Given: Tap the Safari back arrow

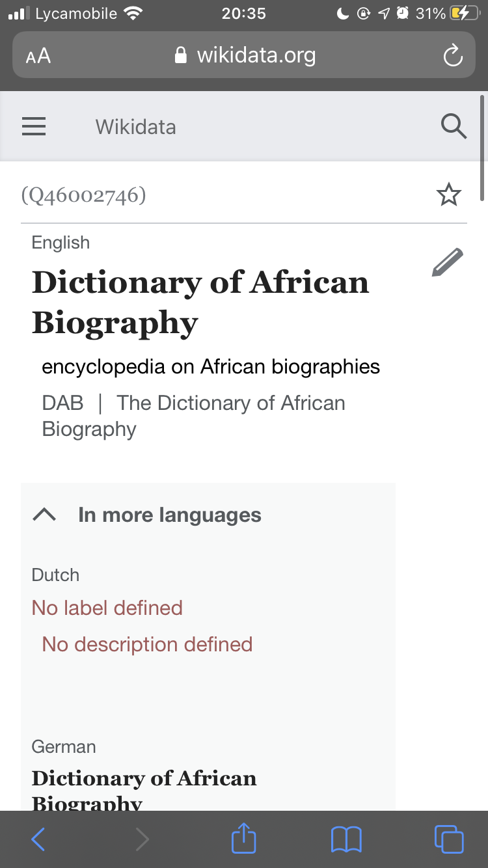Looking at the screenshot, I should coord(38,839).
